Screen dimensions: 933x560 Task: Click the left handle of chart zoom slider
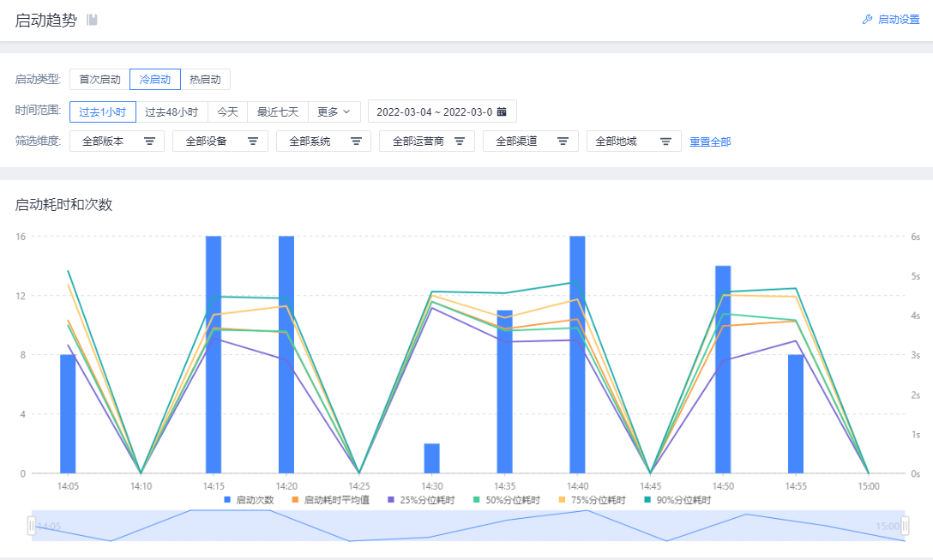[32, 526]
